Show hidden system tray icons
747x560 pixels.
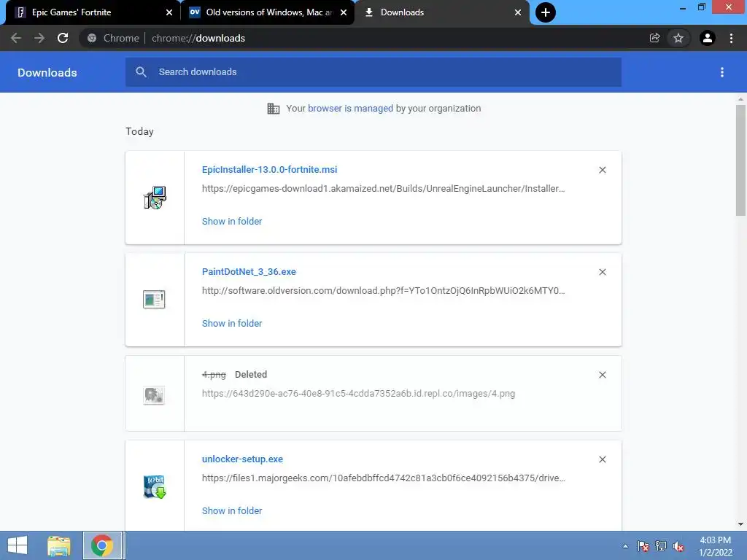(x=625, y=546)
